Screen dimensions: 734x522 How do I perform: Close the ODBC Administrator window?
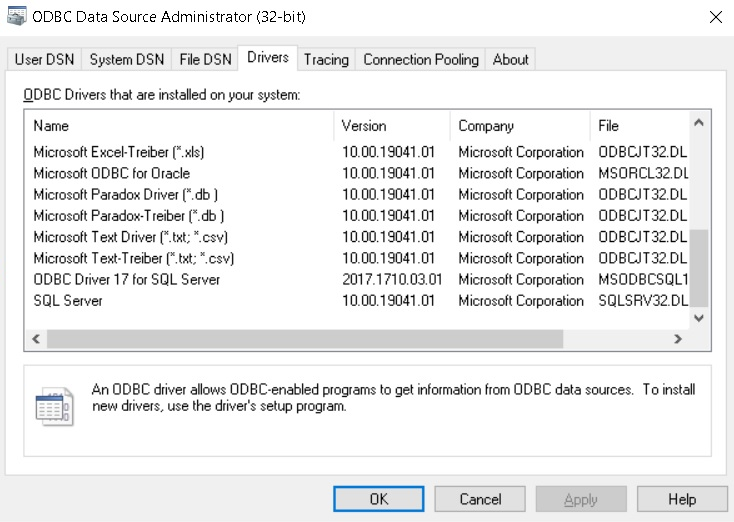tap(715, 17)
